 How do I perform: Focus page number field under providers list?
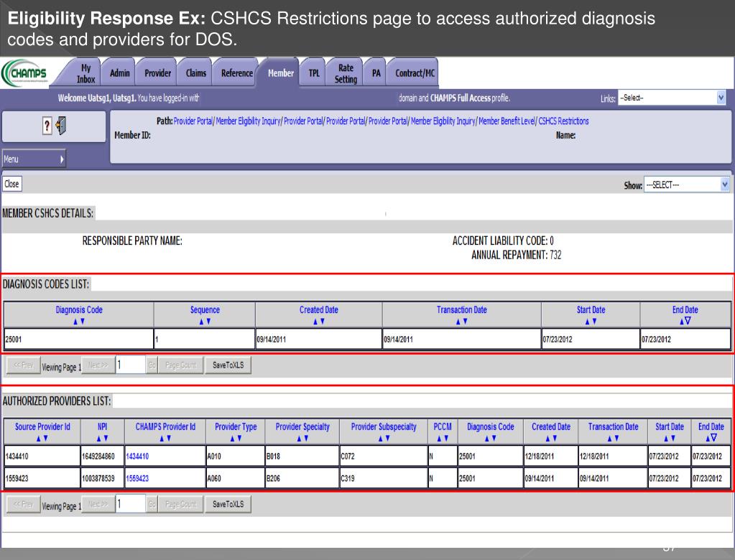click(131, 504)
